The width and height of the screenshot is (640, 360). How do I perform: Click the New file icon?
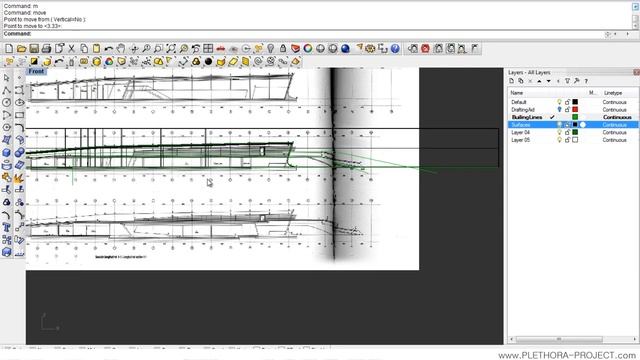[9, 49]
